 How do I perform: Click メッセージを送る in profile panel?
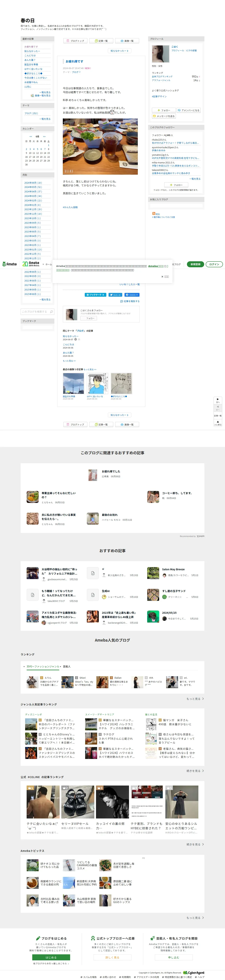coord(164,116)
